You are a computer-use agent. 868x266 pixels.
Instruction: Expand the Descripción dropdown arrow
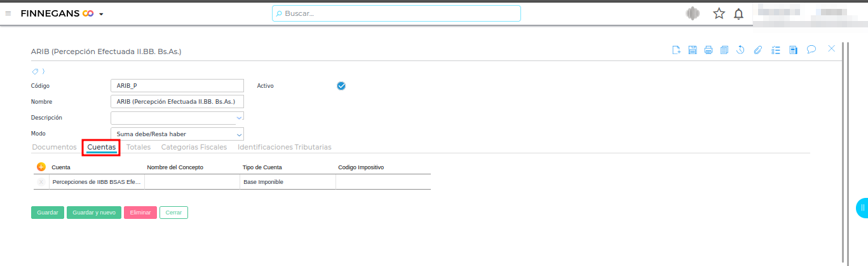pos(239,118)
